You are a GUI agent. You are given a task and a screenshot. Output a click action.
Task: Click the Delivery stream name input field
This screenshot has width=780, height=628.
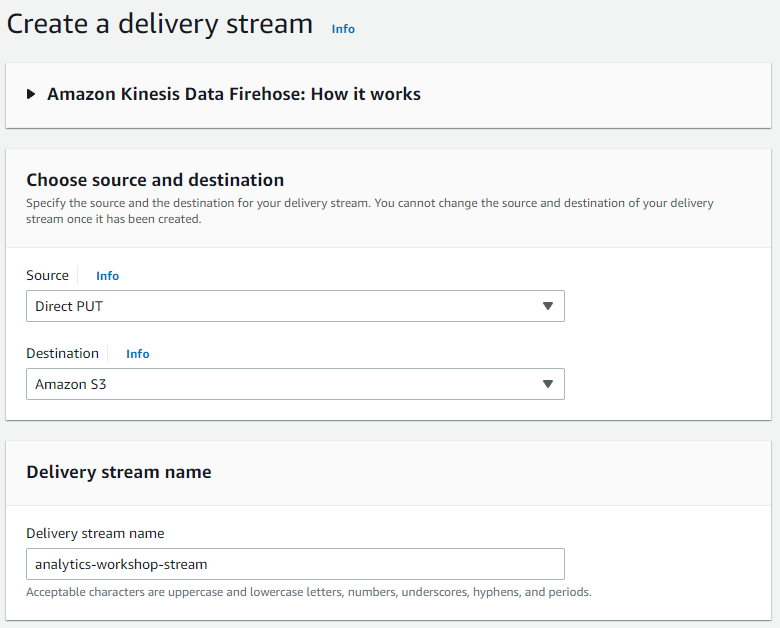tap(295, 564)
